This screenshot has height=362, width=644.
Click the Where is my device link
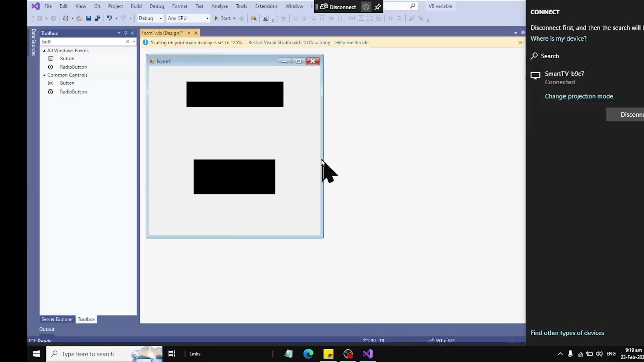558,39
